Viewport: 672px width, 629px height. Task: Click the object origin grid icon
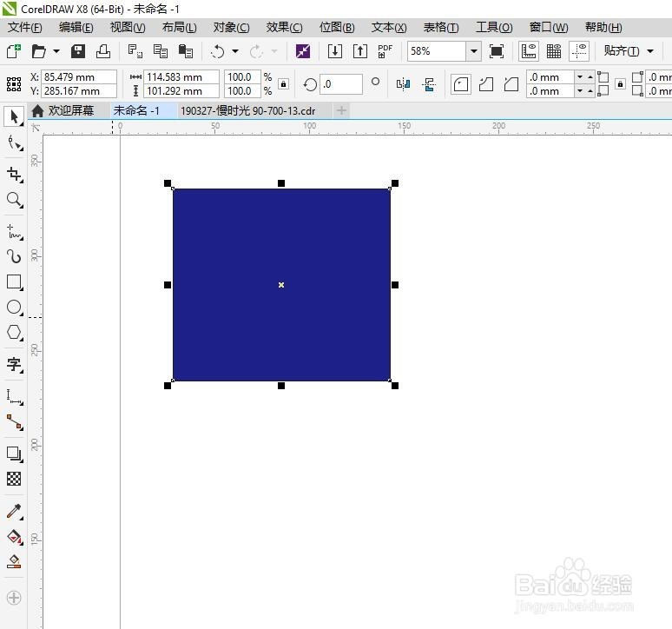[x=14, y=84]
